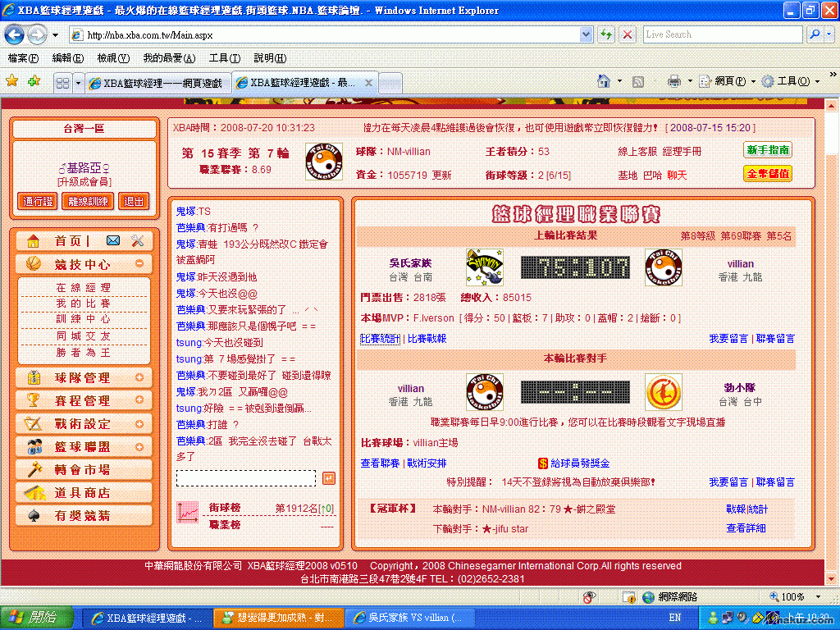Click the Tai Chi Basketball team logo in header

[324, 162]
